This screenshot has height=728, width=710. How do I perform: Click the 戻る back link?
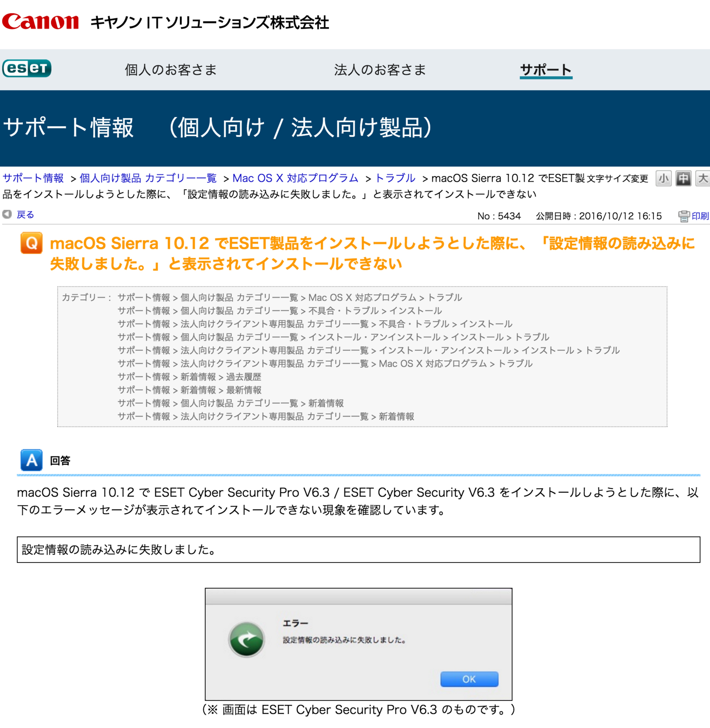pyautogui.click(x=25, y=215)
